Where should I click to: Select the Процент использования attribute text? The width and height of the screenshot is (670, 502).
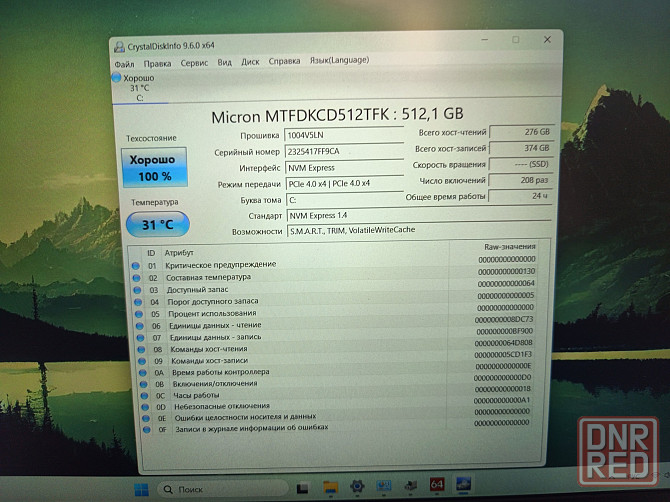pos(212,313)
